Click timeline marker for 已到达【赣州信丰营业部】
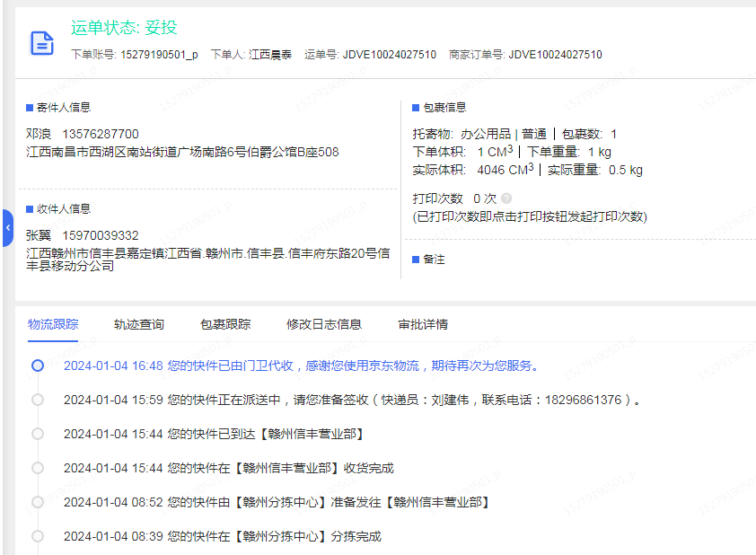 click(38, 434)
